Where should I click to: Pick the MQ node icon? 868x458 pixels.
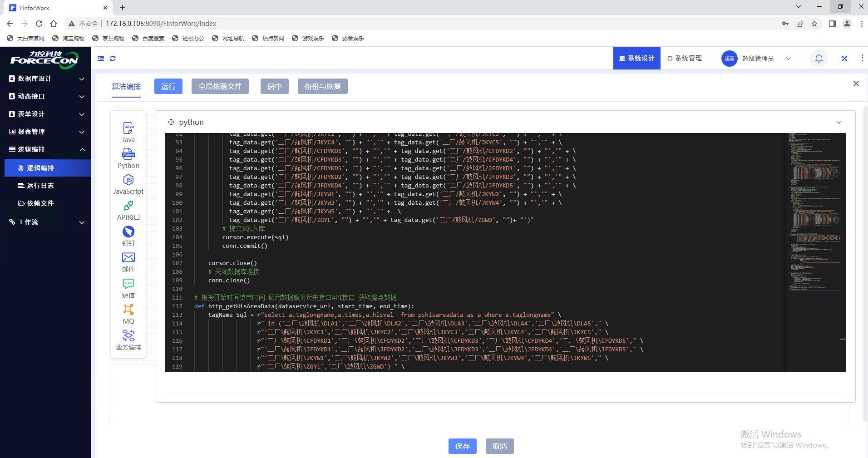pos(128,310)
